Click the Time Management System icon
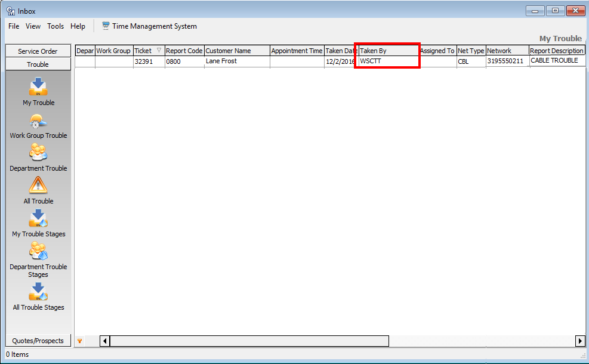Screen dimensions: 589x364 tap(106, 26)
